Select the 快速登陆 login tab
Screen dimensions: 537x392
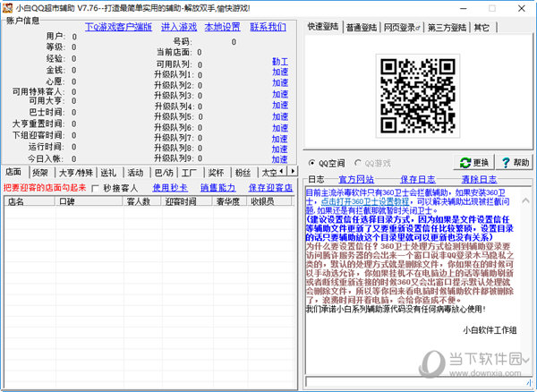coord(323,26)
